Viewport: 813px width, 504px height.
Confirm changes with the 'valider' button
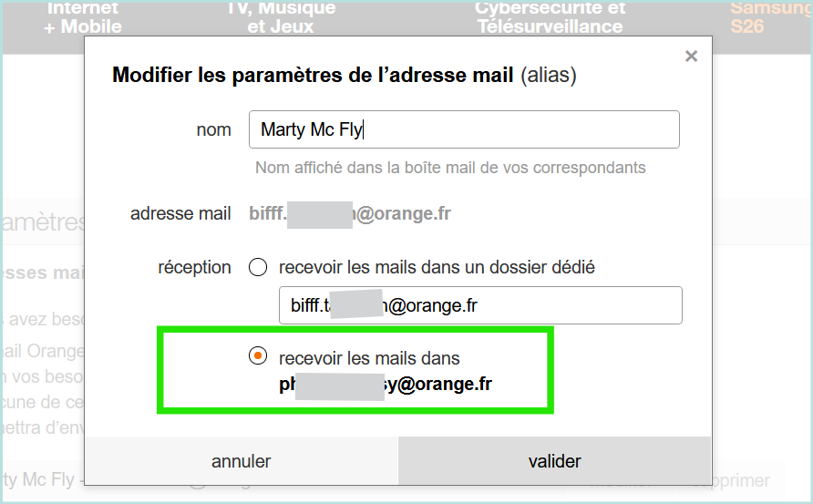[554, 461]
